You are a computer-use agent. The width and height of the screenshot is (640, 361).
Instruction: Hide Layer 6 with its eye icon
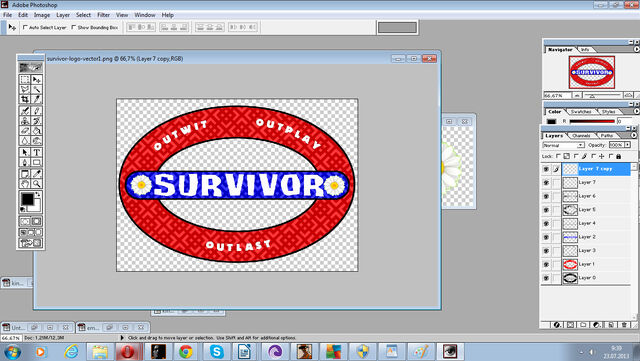546,196
